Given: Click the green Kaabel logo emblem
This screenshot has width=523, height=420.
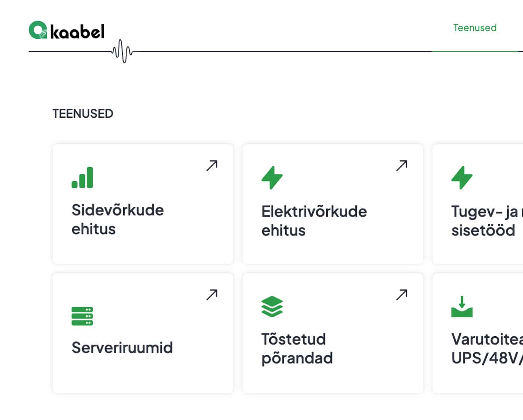Looking at the screenshot, I should point(38,30).
